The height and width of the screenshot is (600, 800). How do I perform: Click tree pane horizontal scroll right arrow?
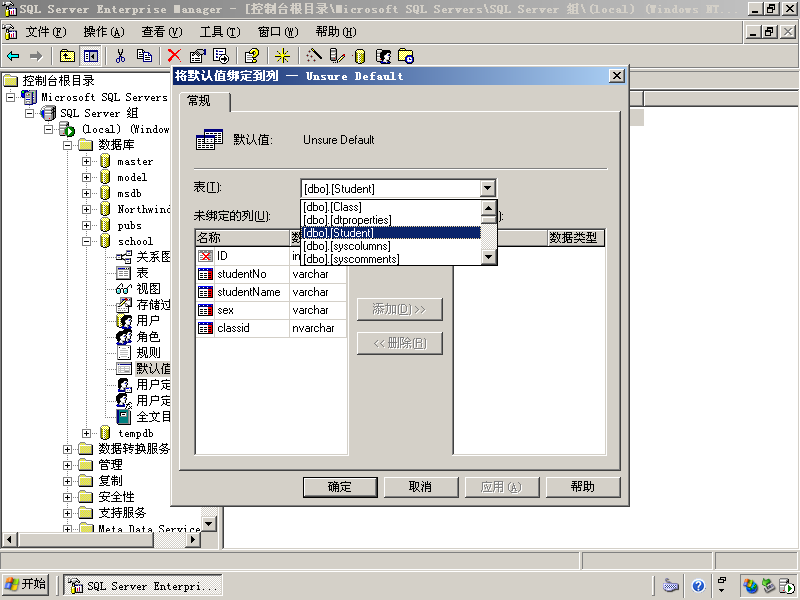coord(192,539)
